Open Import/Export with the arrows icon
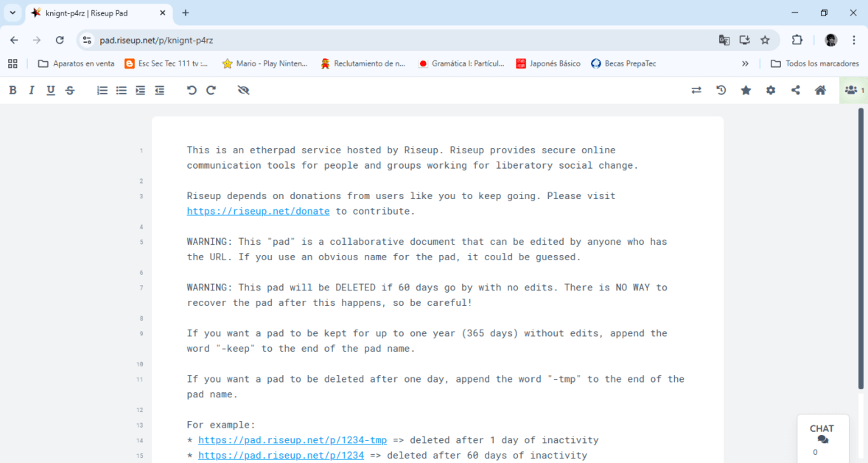This screenshot has height=463, width=868. 696,90
